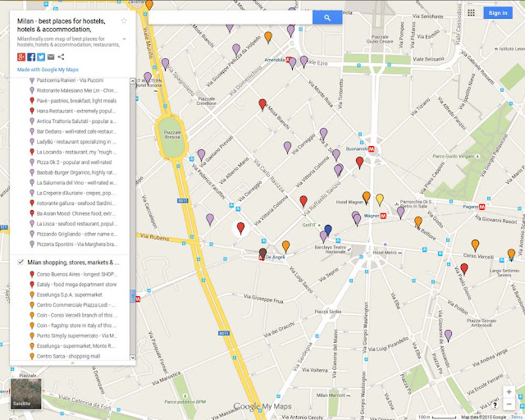525x420 pixels.
Task: Share map via email icon
Action: pyautogui.click(x=51, y=57)
